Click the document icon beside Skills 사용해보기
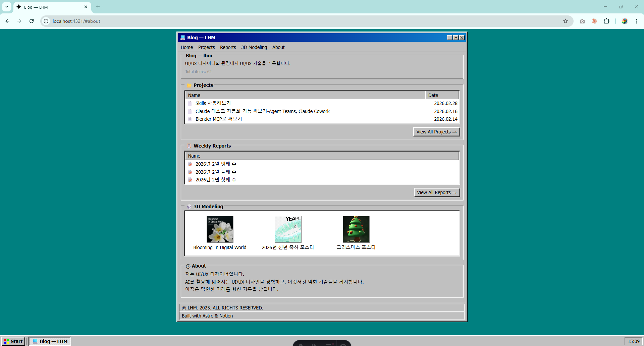644x346 pixels. click(x=190, y=103)
